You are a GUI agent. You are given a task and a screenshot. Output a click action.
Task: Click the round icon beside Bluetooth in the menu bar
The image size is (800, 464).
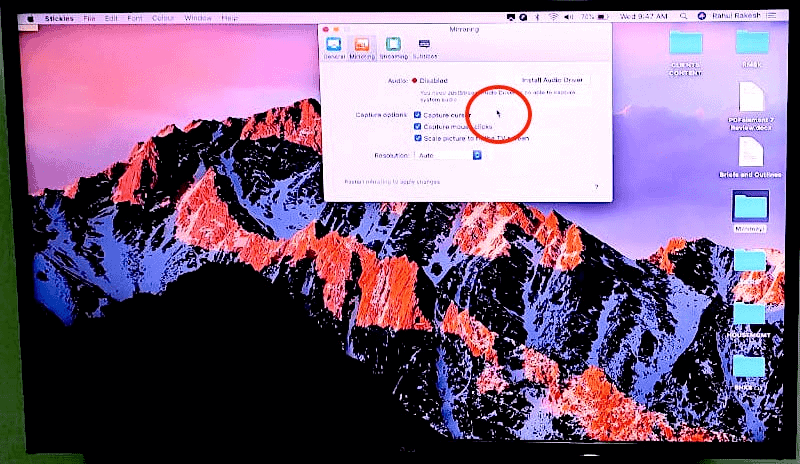[x=523, y=17]
